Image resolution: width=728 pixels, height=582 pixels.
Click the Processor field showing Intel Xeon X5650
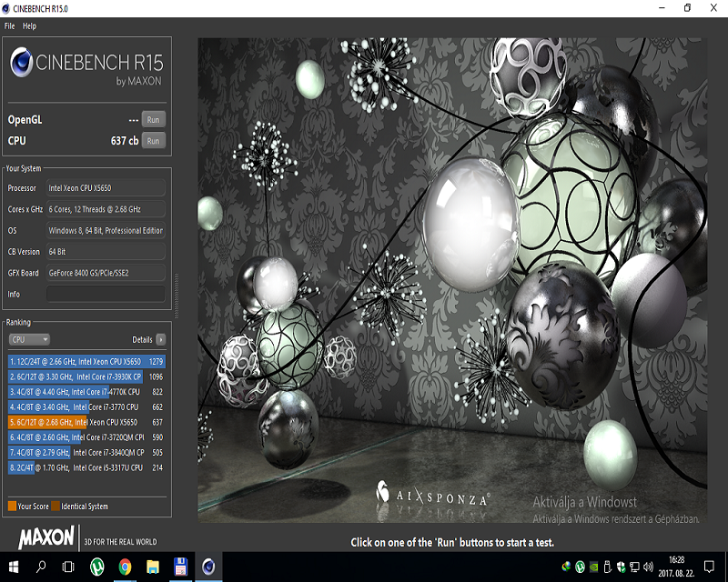pyautogui.click(x=106, y=188)
